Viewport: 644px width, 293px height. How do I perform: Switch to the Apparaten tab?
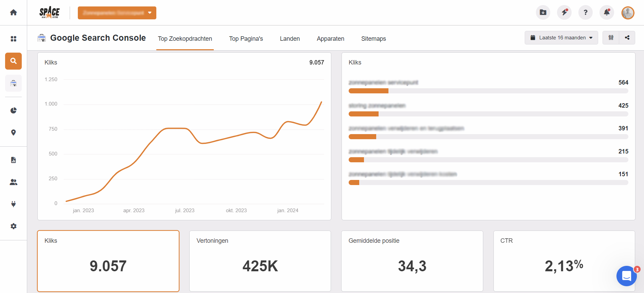(x=330, y=39)
